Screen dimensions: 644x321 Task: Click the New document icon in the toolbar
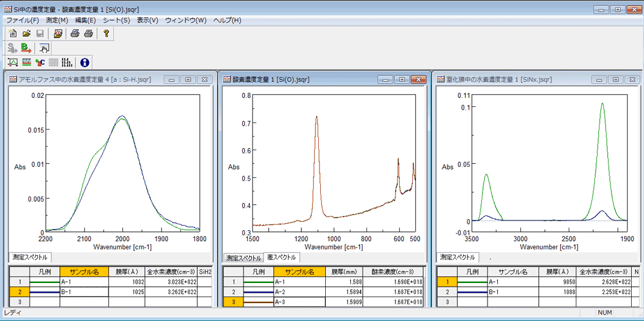pos(13,34)
